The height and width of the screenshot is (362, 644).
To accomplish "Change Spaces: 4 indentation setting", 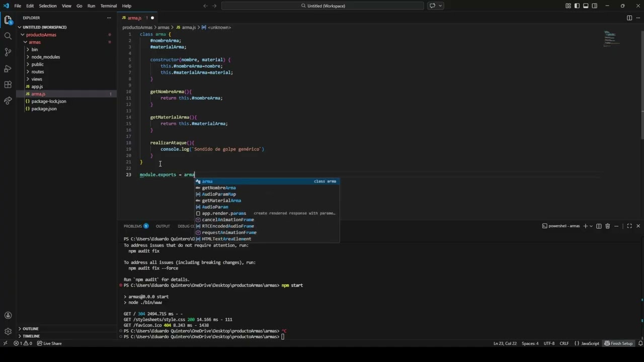I will 530,343.
